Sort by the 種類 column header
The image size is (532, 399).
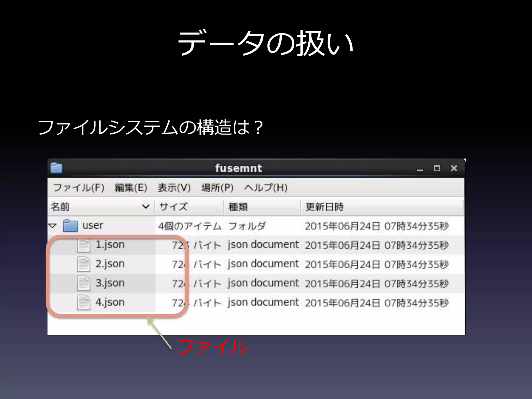coord(262,207)
